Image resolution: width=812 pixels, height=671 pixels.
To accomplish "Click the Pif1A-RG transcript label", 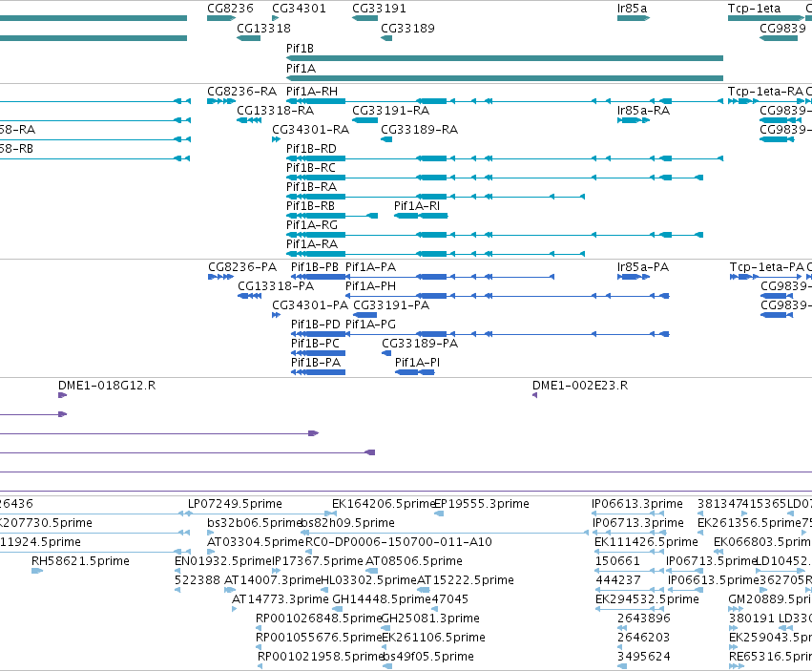I will [x=312, y=225].
